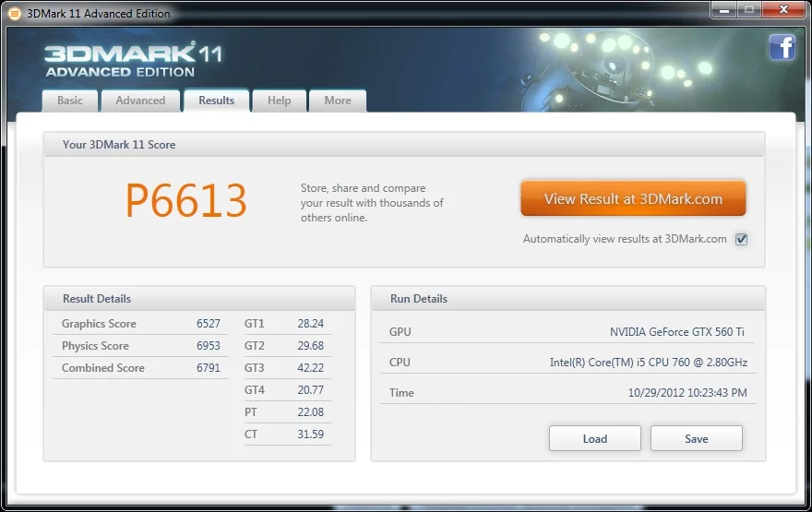Click the CT result 31.59
Image resolution: width=812 pixels, height=512 pixels.
coord(311,435)
